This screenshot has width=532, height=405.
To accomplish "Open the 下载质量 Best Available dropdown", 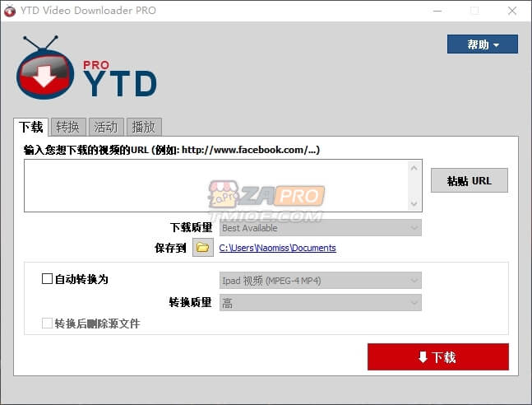I will (x=320, y=228).
